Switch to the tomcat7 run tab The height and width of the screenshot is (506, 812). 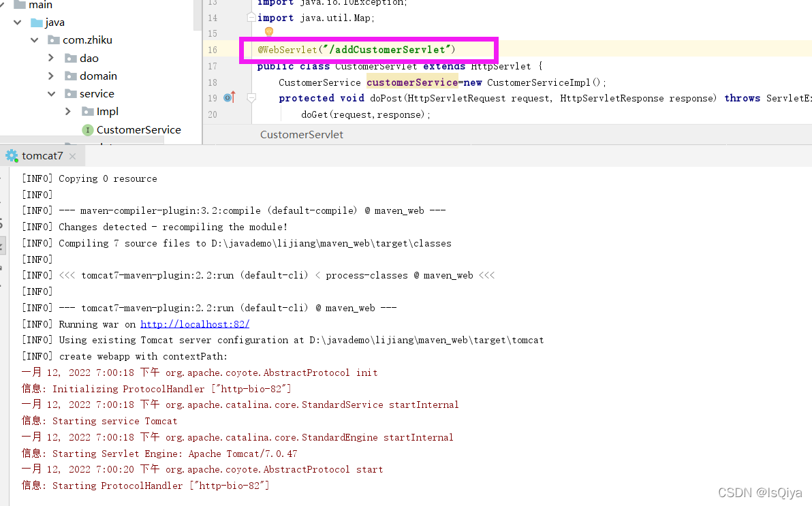pyautogui.click(x=42, y=156)
